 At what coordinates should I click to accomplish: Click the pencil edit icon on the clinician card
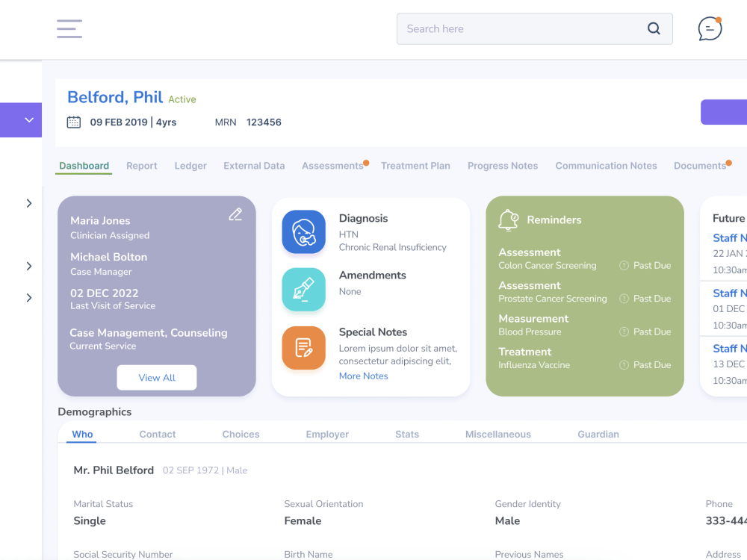tap(235, 214)
